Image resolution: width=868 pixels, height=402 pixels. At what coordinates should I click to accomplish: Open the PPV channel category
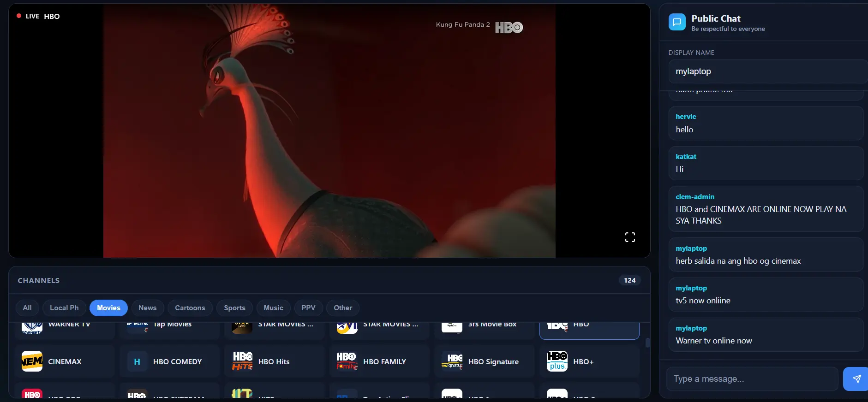pos(308,308)
